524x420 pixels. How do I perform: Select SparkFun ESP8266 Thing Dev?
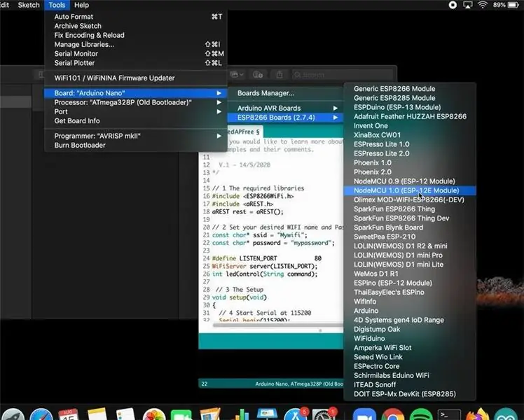point(410,218)
